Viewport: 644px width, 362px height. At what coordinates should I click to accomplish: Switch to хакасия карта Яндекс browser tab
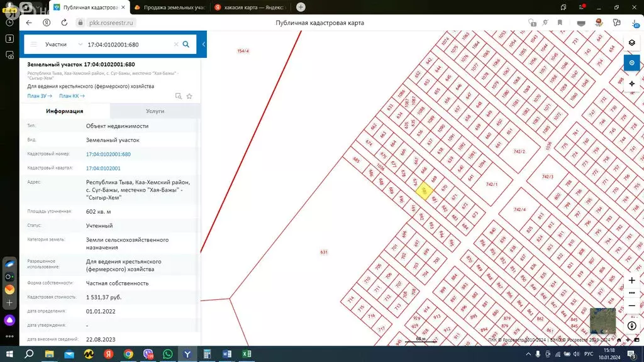pyautogui.click(x=250, y=8)
